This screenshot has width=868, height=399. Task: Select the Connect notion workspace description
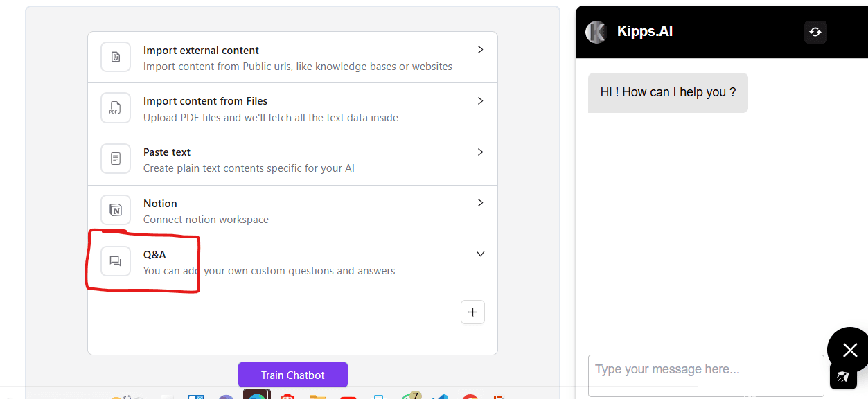(206, 220)
